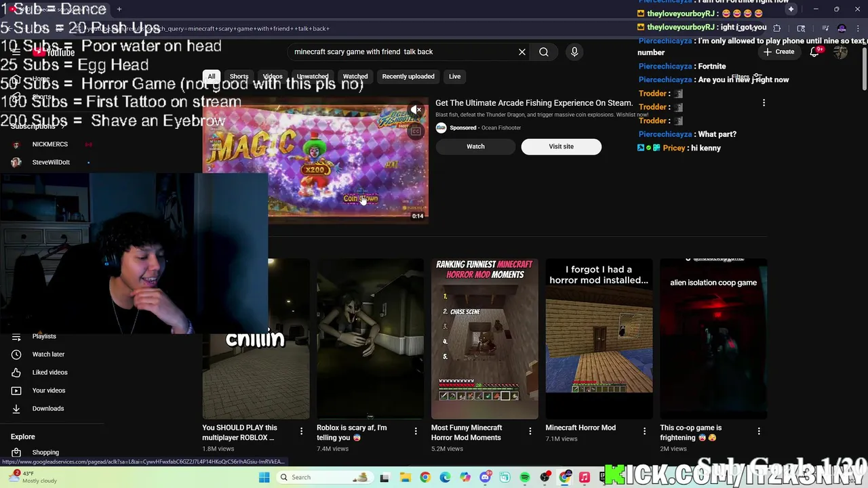868x488 pixels.
Task: Start voice search with the microphone icon
Action: [574, 52]
